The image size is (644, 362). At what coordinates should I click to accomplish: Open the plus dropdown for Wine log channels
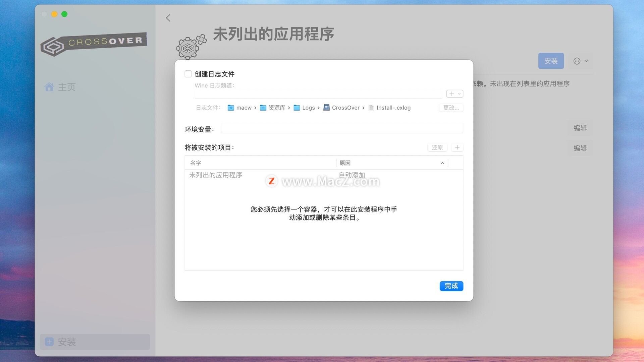click(454, 94)
